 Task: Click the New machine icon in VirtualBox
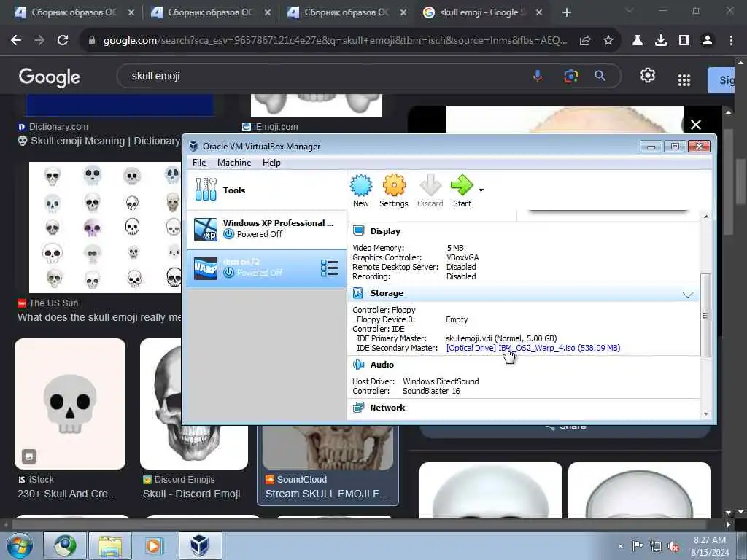point(361,185)
